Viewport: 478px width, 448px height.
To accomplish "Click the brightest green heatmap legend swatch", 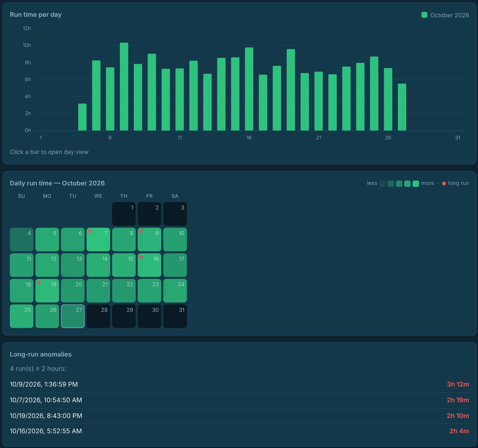I will (x=416, y=183).
